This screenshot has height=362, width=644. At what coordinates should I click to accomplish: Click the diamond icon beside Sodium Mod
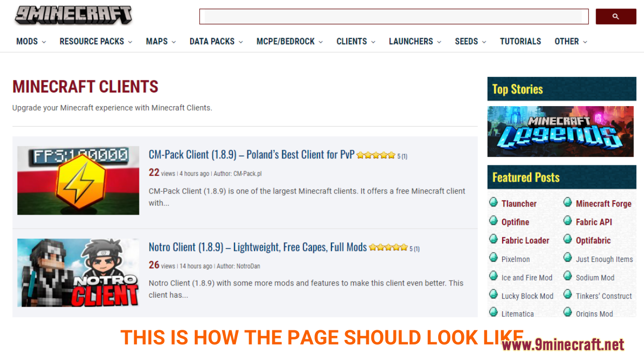568,276
